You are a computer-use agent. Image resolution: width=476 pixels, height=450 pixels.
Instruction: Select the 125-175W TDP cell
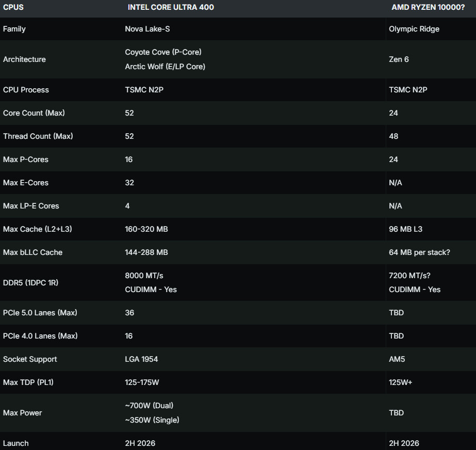(142, 382)
